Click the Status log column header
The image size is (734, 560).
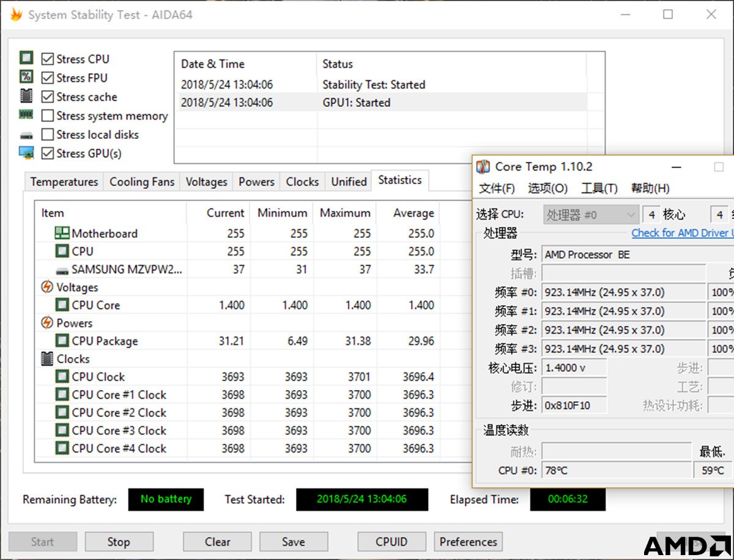click(451, 64)
